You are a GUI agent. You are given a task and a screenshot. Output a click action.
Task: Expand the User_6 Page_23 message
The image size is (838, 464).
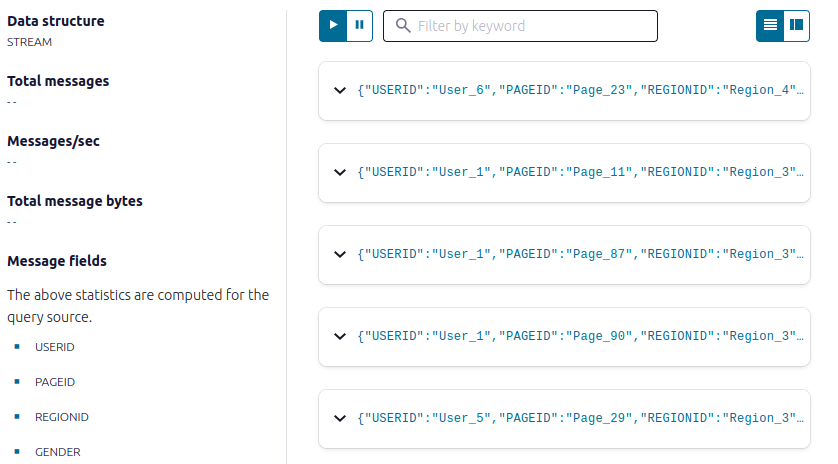coord(340,90)
